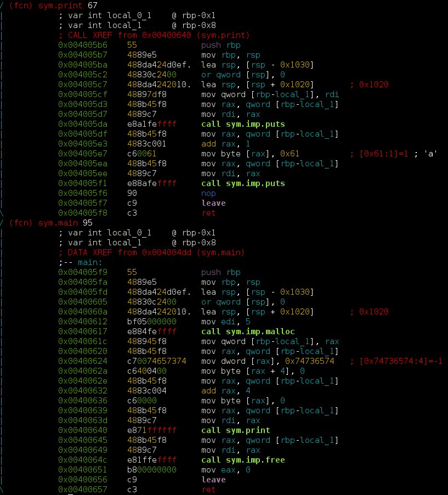Click address 0x004005d7

(x=83, y=114)
